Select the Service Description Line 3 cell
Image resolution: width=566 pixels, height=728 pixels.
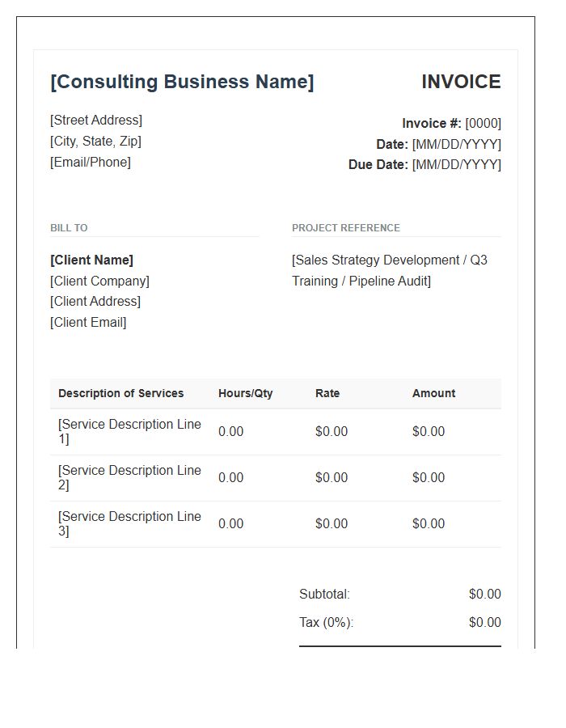129,523
